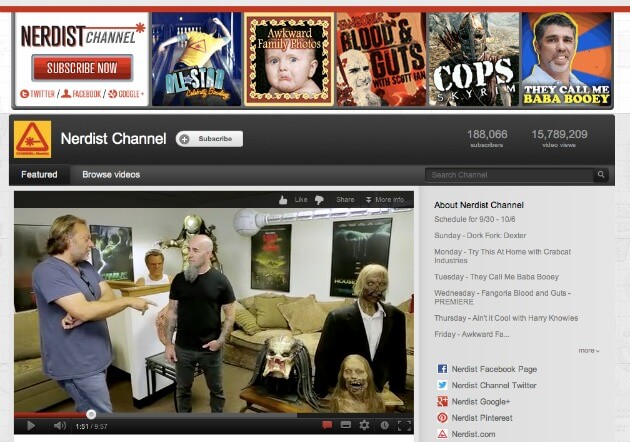Enter fullscreen mode on the video
The width and height of the screenshot is (630, 442).
[403, 425]
